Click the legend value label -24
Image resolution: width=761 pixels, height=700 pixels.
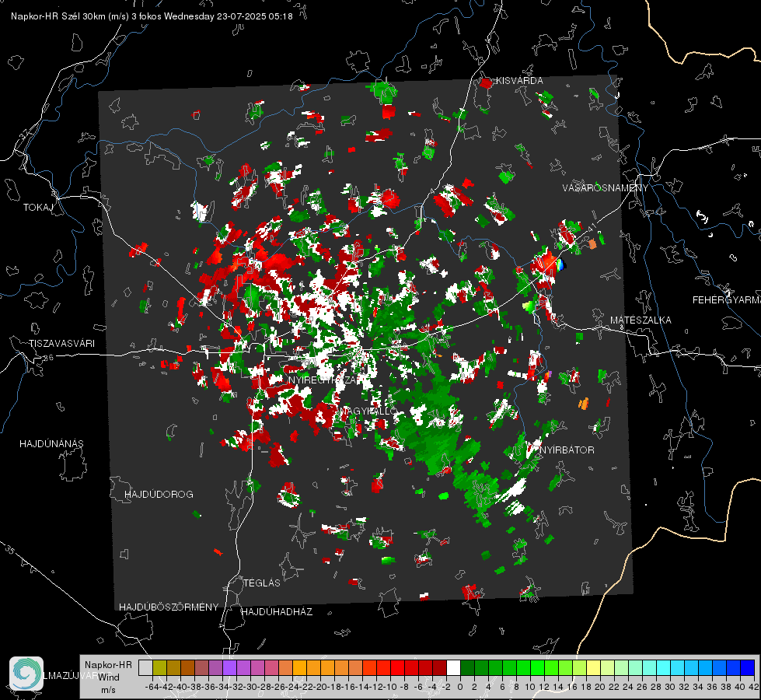coord(292,687)
